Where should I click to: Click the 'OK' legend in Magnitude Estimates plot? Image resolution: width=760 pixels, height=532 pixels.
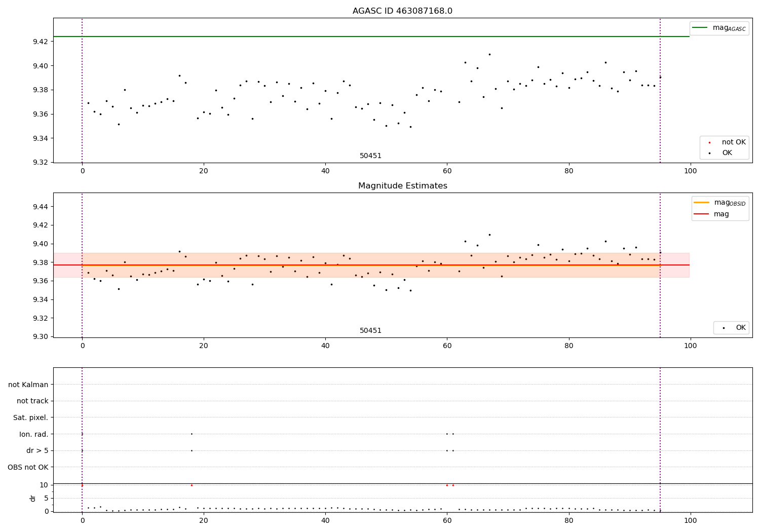click(731, 328)
